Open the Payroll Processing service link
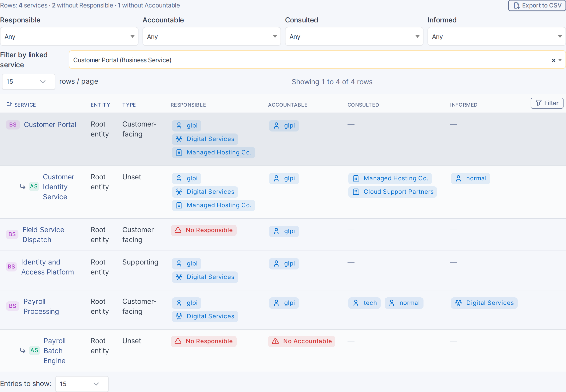Viewport: 566px width, 392px height. coord(41,306)
